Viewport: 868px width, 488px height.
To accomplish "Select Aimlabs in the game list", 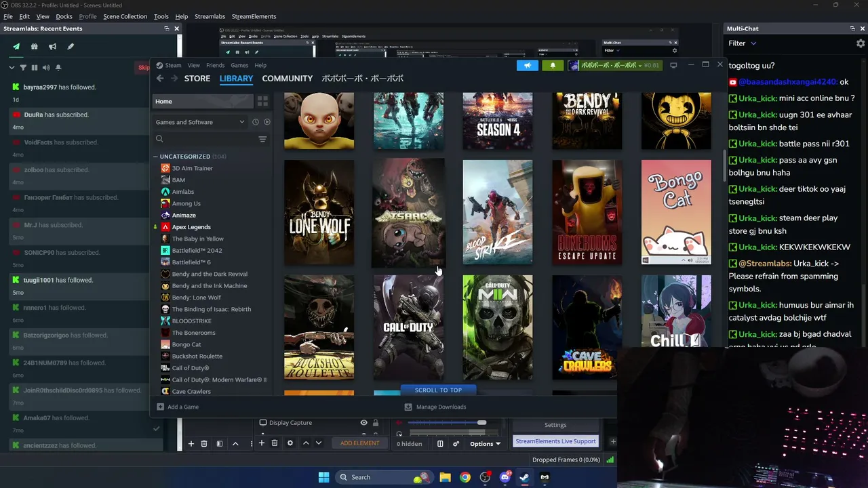I will point(183,192).
